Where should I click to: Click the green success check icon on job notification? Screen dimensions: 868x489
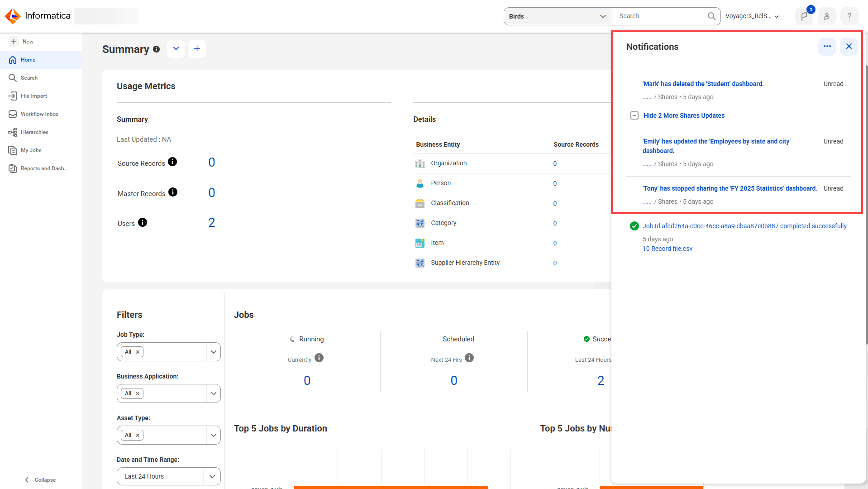(634, 226)
